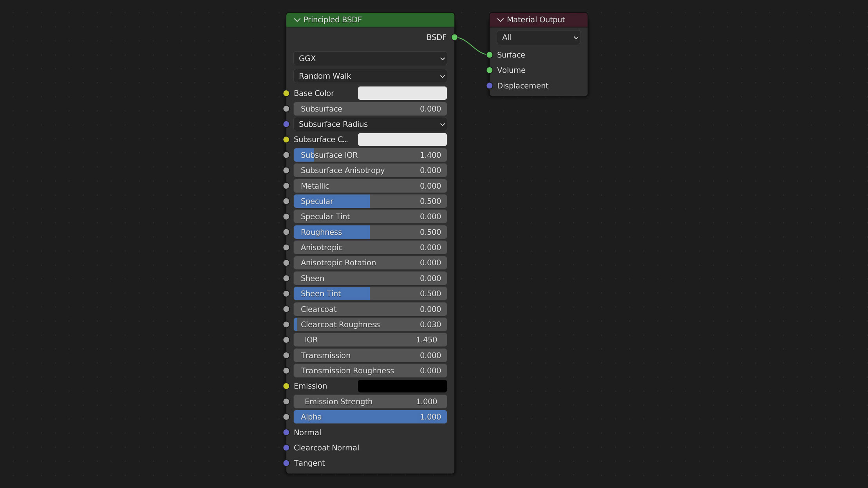Viewport: 868px width, 488px height.
Task: Click the Clearcoat Normal input socket
Action: [286, 448]
